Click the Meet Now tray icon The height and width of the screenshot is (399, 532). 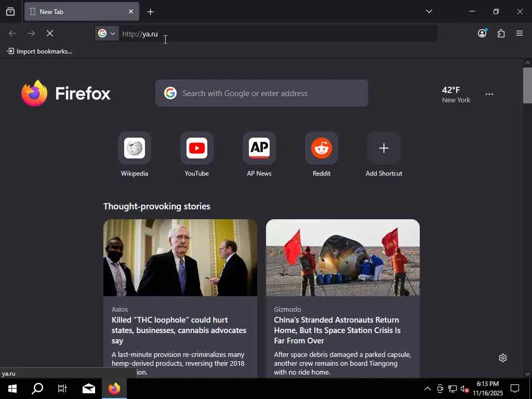[x=440, y=389]
